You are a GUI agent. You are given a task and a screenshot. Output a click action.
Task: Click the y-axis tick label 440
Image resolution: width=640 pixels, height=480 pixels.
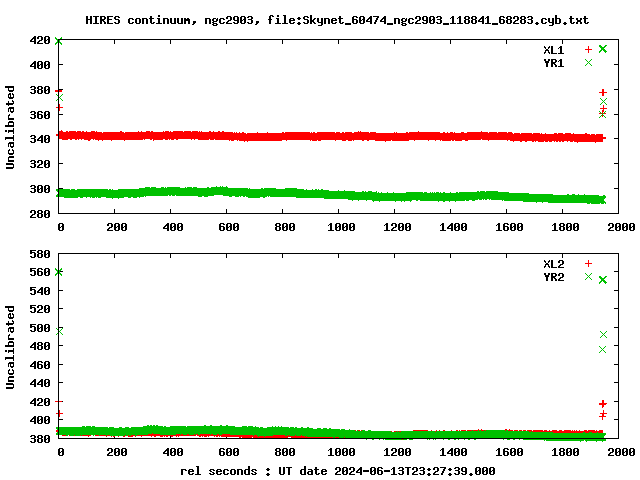40,383
